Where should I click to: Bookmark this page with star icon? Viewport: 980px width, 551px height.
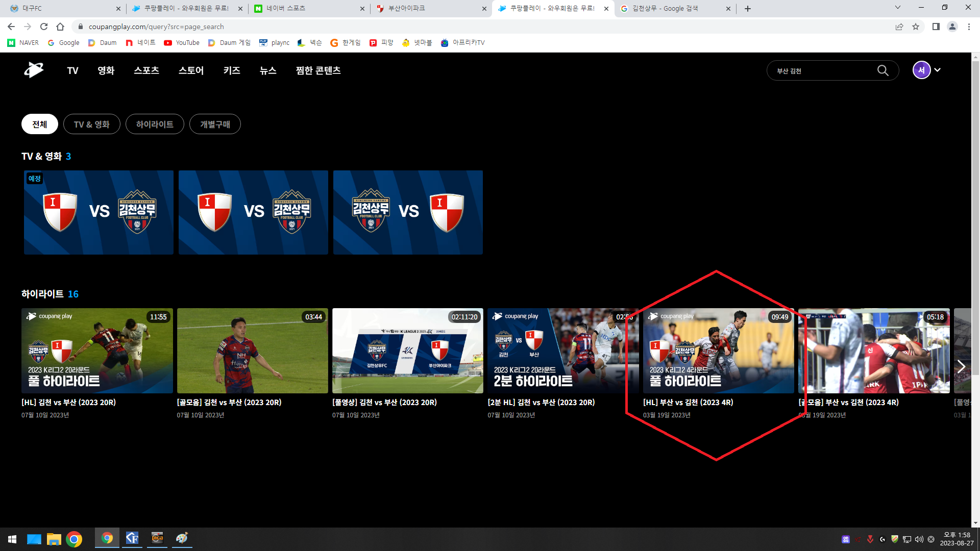pyautogui.click(x=916, y=27)
